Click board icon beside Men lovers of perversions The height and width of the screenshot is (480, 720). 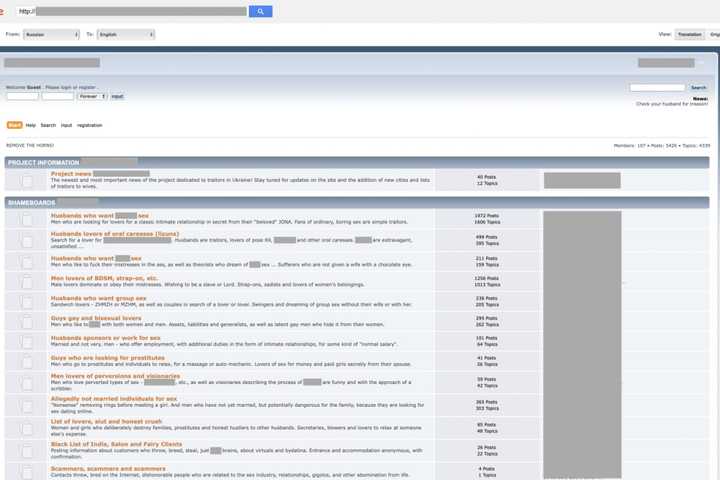pos(27,382)
